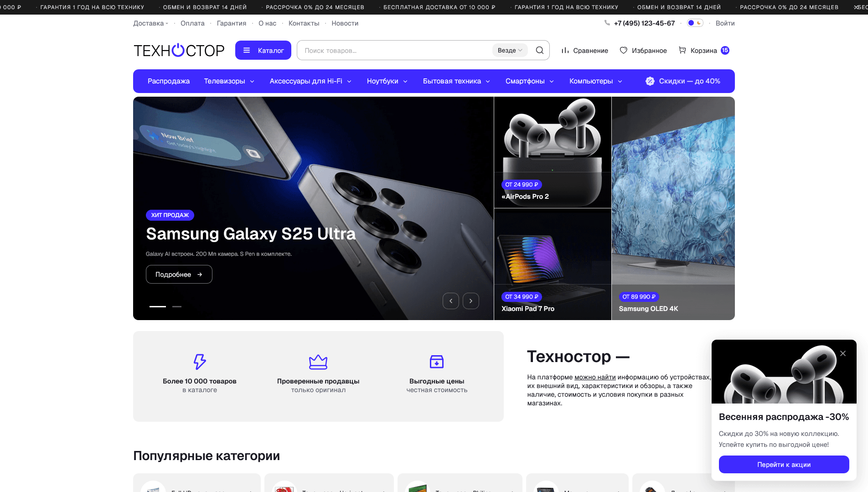Expand the Смартфоны menu
The width and height of the screenshot is (868, 492).
(x=530, y=81)
